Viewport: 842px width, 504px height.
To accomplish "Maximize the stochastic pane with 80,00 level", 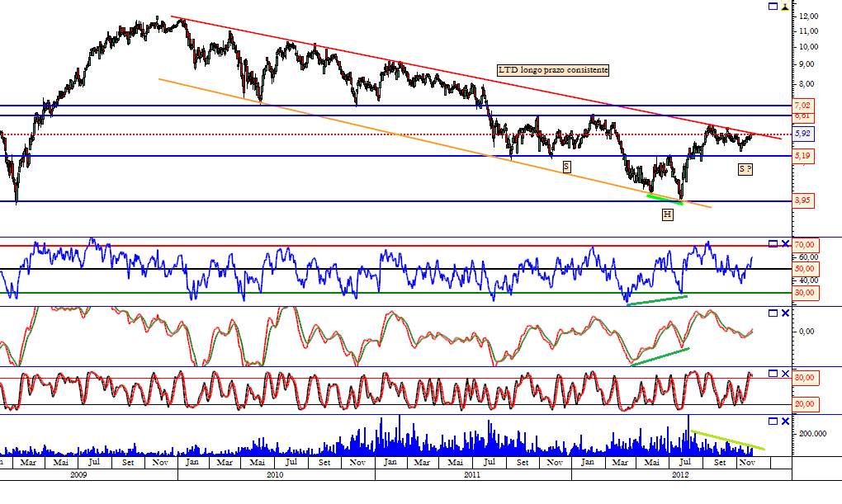I will click(773, 374).
